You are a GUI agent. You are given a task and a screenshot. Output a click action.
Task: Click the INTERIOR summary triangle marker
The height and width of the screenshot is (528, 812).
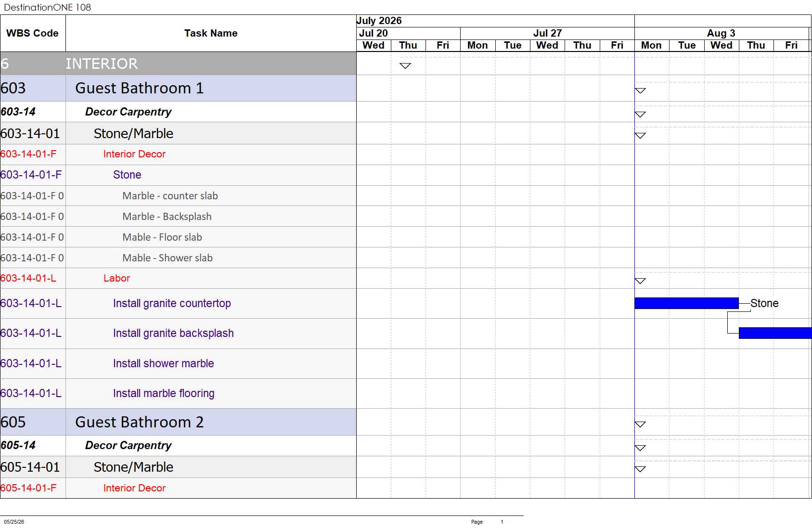click(x=405, y=65)
